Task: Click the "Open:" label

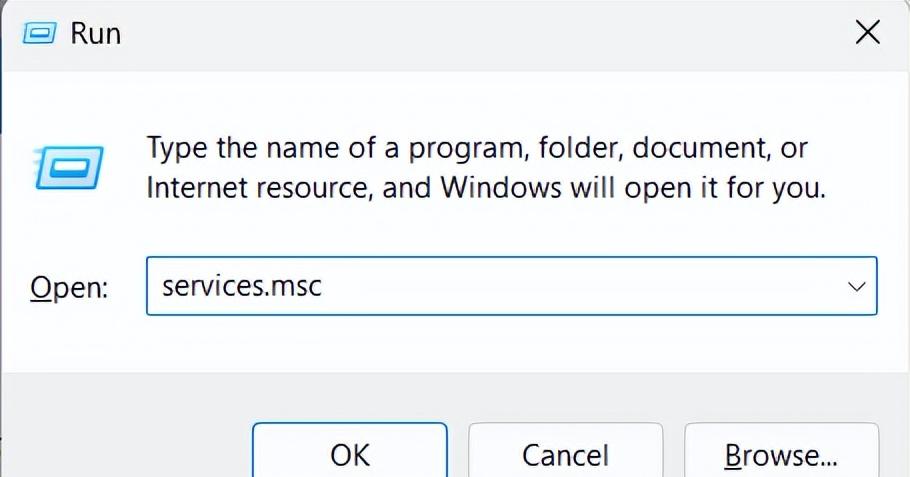Action: point(69,287)
